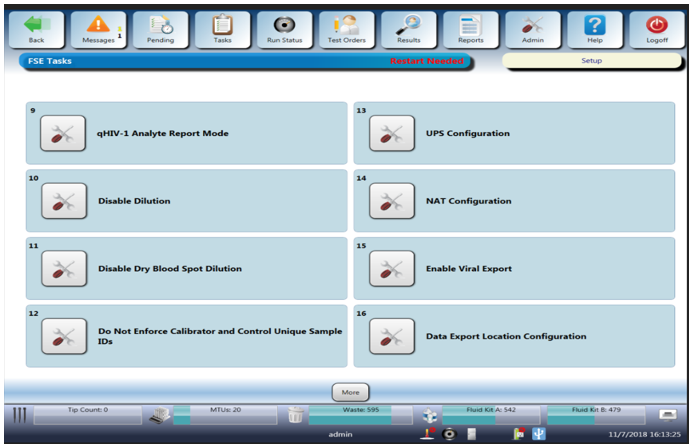
Task: Open the Admin tools menu
Action: pyautogui.click(x=533, y=29)
